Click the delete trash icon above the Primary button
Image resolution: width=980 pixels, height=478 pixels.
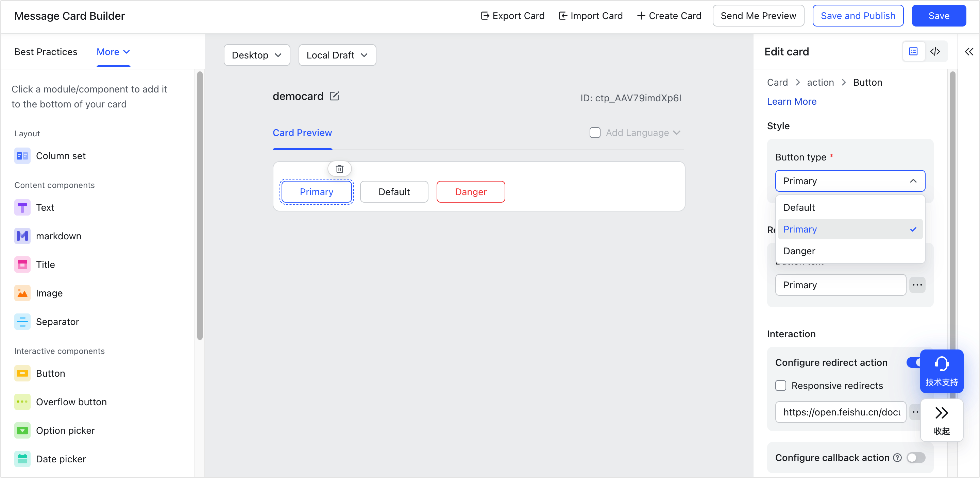tap(339, 169)
